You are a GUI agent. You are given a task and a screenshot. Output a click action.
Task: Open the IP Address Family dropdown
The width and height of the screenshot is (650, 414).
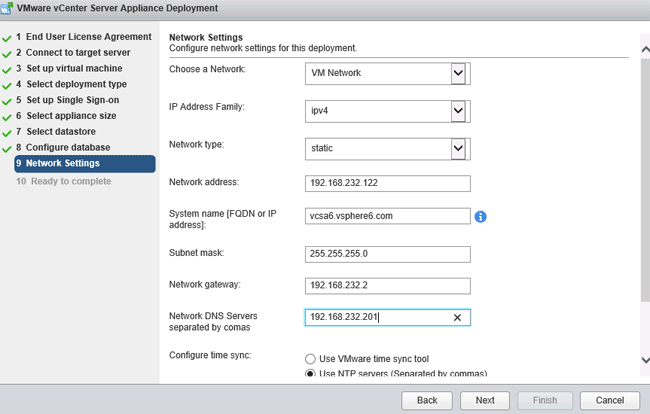click(458, 111)
